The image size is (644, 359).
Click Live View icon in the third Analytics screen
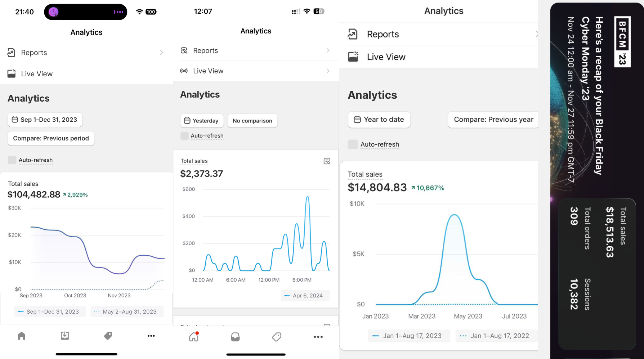(353, 57)
